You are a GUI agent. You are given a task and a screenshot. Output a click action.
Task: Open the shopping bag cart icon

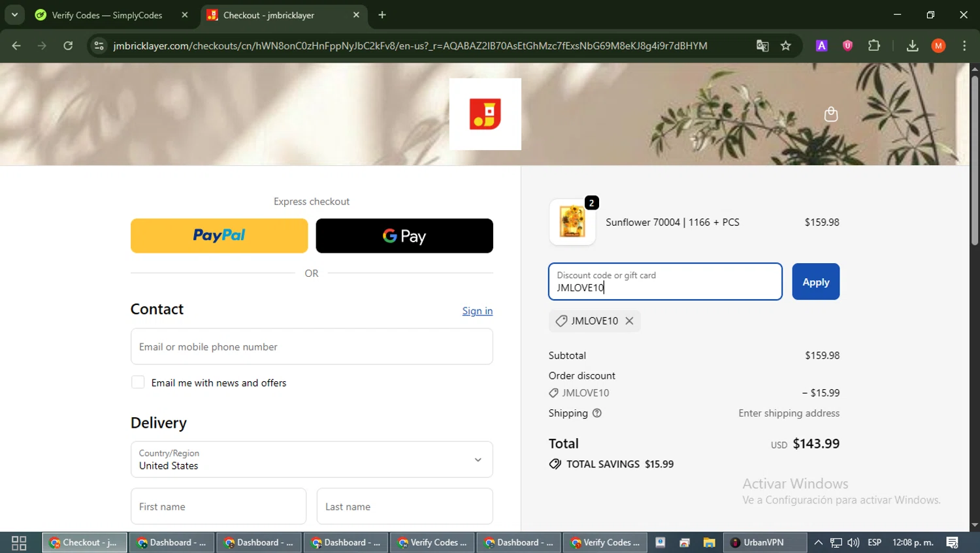(831, 114)
